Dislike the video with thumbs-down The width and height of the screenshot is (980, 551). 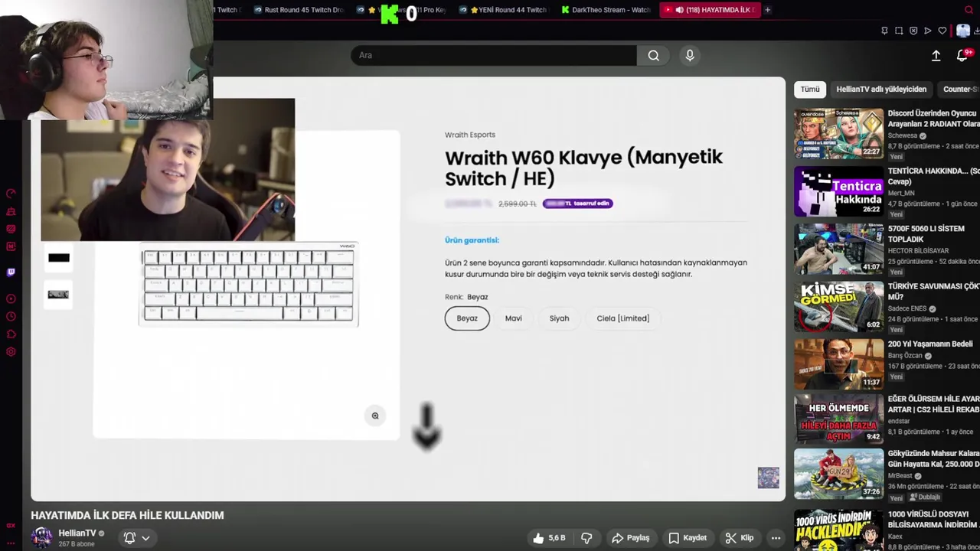click(586, 538)
